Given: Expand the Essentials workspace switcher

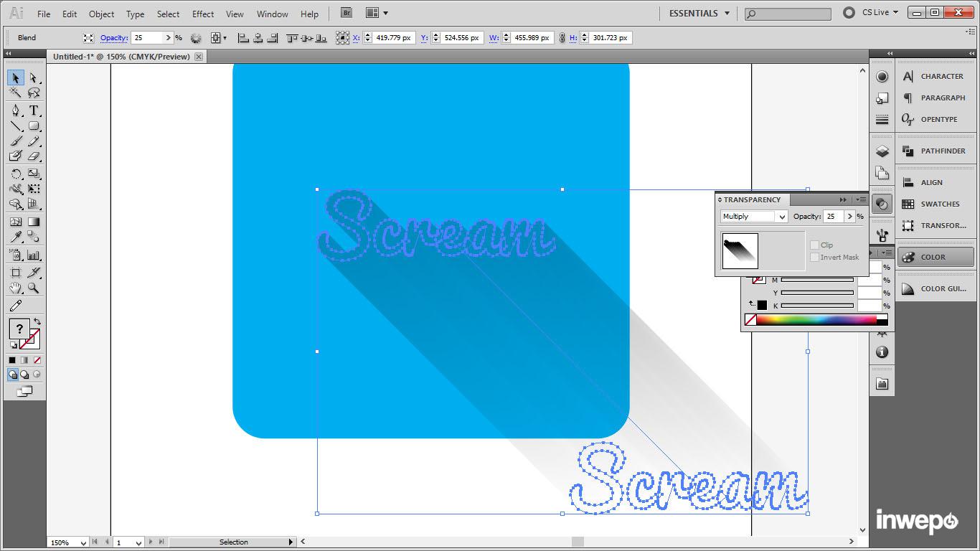Looking at the screenshot, I should click(x=698, y=13).
